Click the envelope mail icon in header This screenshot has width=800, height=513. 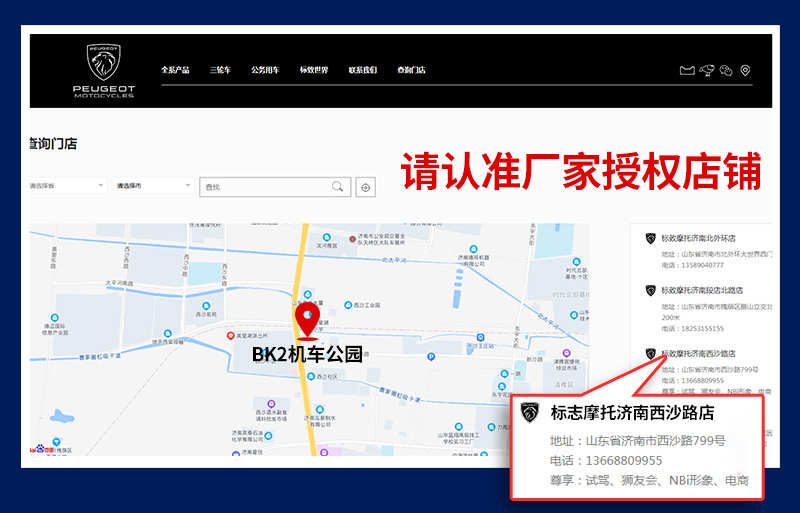(687, 70)
